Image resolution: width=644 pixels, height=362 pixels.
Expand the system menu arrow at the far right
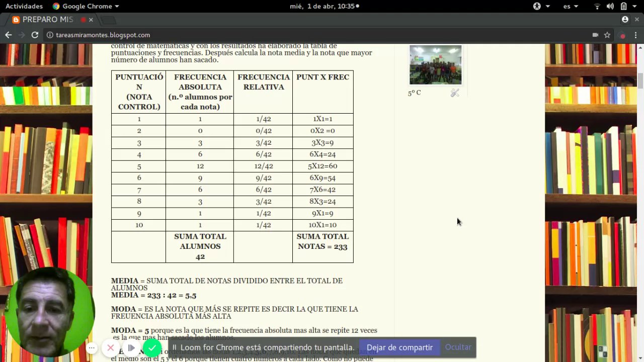click(x=635, y=7)
